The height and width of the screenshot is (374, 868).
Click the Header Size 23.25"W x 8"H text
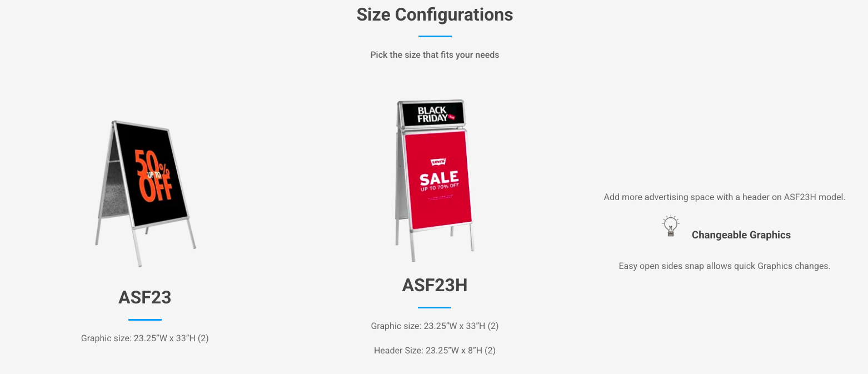pyautogui.click(x=435, y=351)
